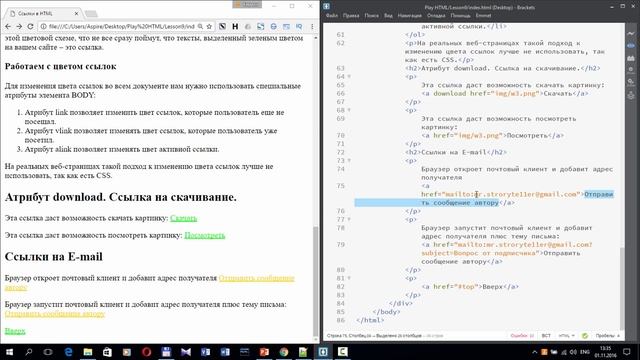Image resolution: width=640 pixels, height=360 pixels.
Task: Open Навигация menu in Brackets
Action: tap(409, 16)
